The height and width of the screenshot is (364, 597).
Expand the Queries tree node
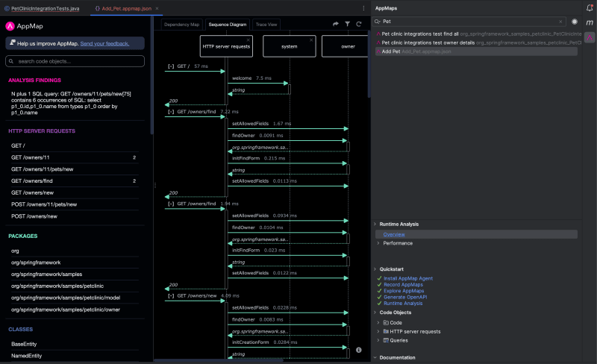pos(378,341)
